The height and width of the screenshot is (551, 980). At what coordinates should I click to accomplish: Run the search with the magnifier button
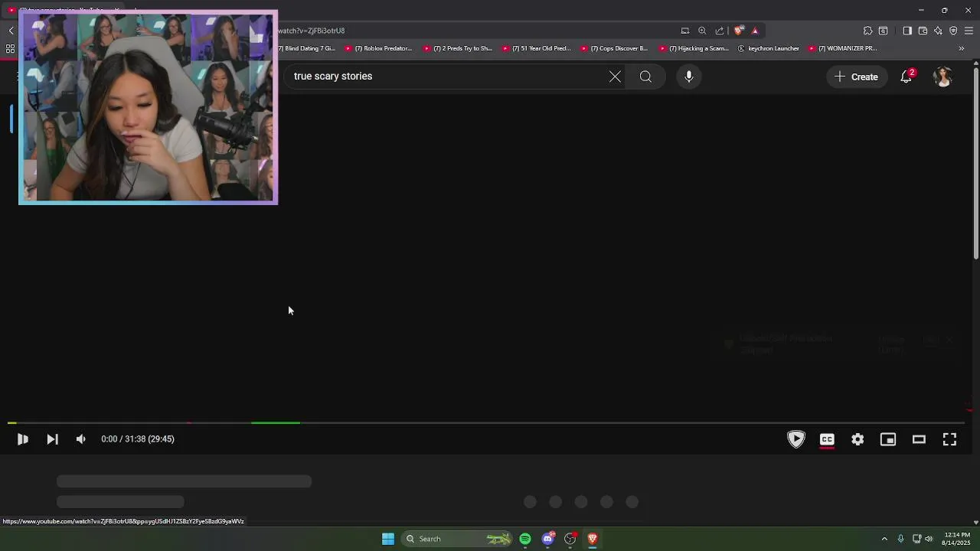(645, 77)
